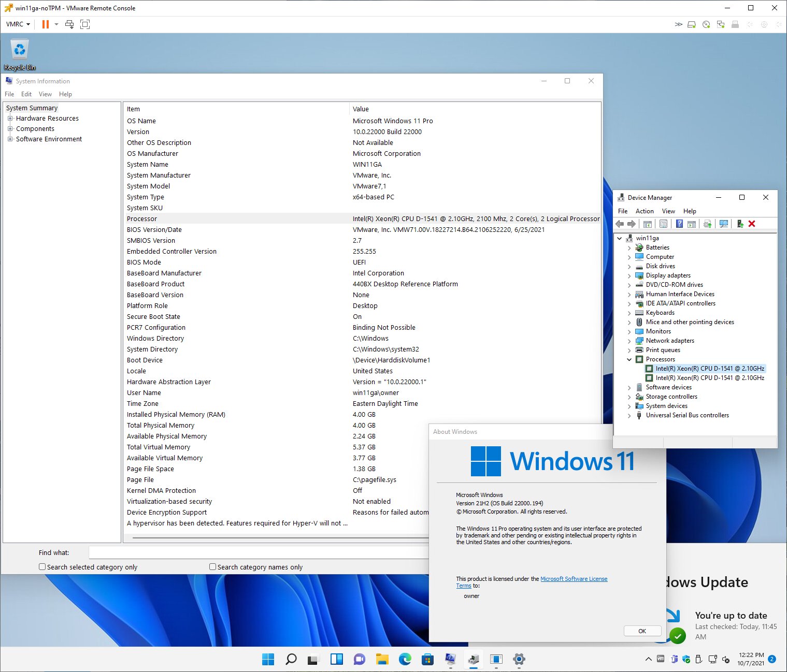Click the Enable device toolbar icon in Device Manager
Image resolution: width=787 pixels, height=672 pixels.
point(740,224)
